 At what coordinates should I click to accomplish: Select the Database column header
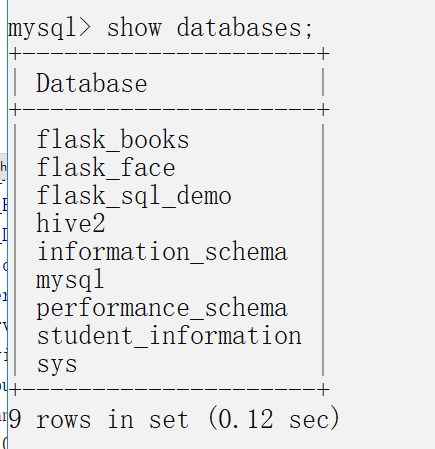(x=92, y=83)
